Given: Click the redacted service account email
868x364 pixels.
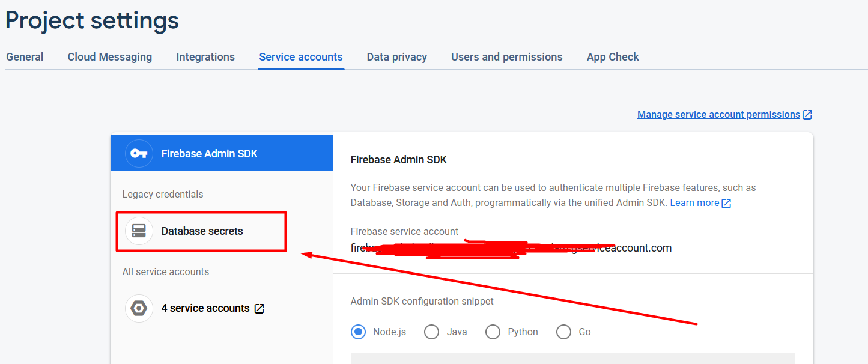Looking at the screenshot, I should 511,247.
